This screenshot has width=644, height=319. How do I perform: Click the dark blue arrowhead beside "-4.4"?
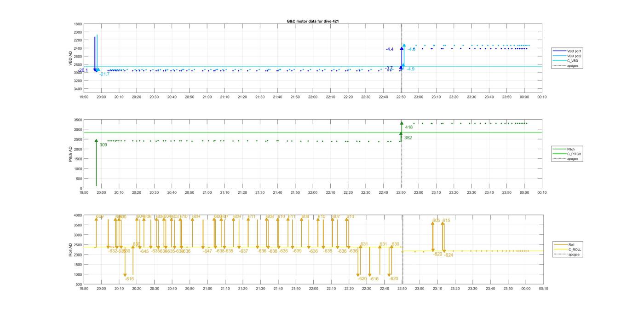(x=402, y=48)
